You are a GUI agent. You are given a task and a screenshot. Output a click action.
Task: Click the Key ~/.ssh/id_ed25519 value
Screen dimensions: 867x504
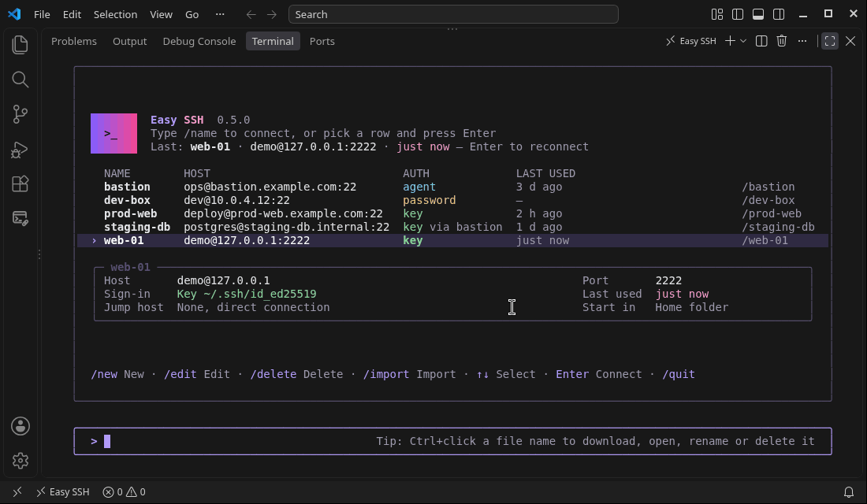point(247,294)
